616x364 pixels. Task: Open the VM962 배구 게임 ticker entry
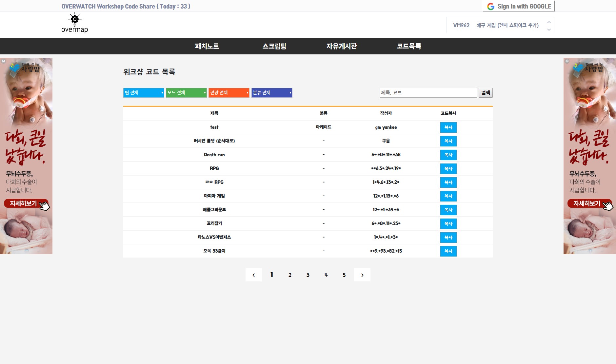[x=496, y=25]
